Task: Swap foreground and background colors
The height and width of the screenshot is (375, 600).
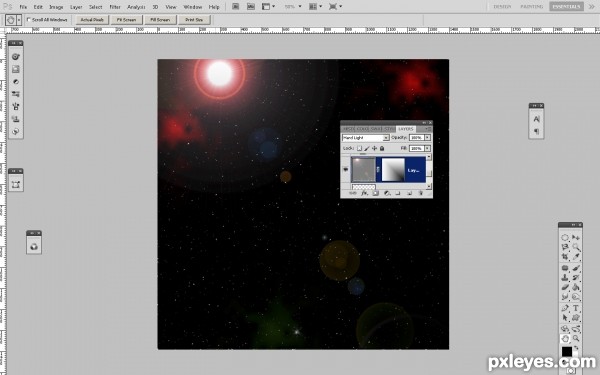Action: pyautogui.click(x=576, y=347)
